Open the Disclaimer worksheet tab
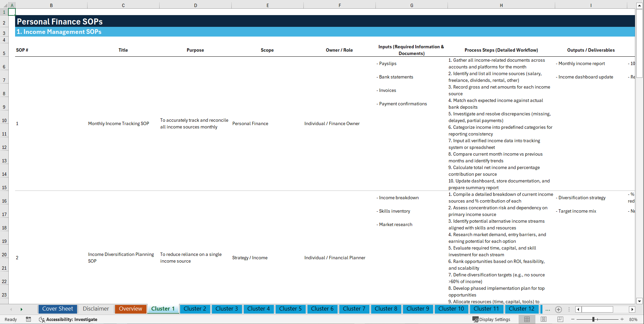The image size is (644, 324). point(96,309)
